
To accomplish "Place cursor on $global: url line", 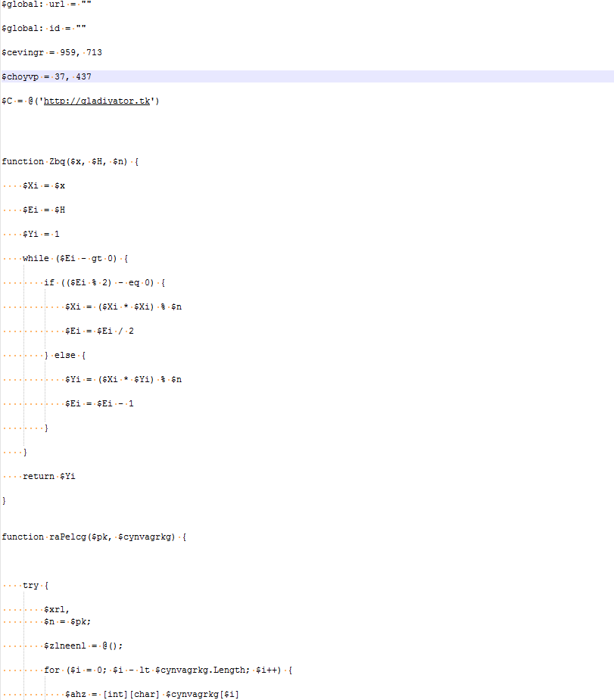I will point(46,4).
